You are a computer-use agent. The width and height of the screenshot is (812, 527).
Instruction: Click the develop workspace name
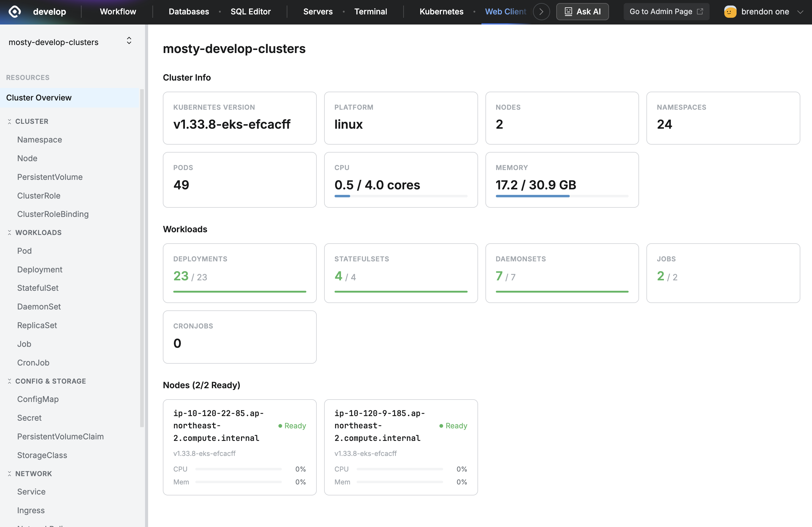pyautogui.click(x=49, y=12)
